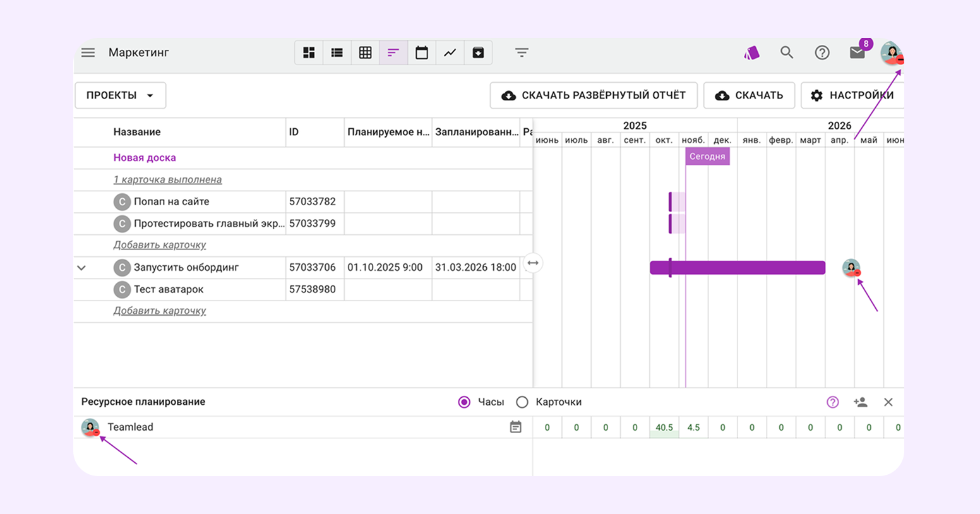This screenshot has height=514, width=980.
Task: Open the table view icon
Action: (x=365, y=52)
